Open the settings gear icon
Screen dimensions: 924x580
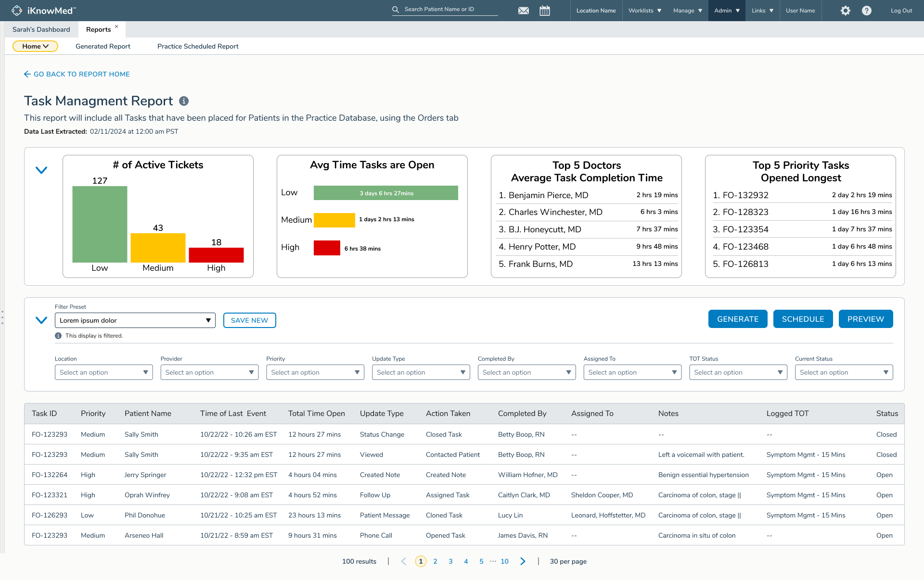[846, 11]
